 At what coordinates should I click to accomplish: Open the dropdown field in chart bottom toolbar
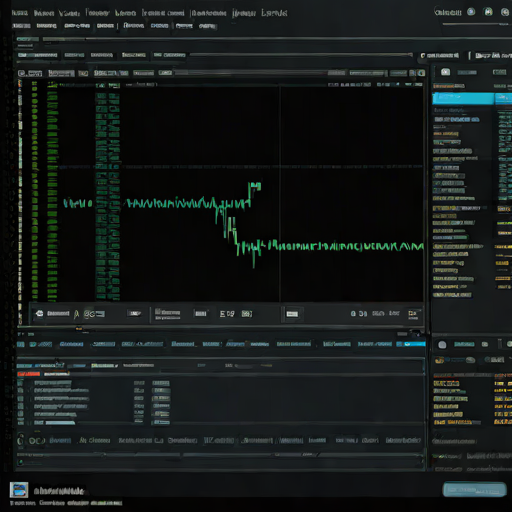point(135,313)
